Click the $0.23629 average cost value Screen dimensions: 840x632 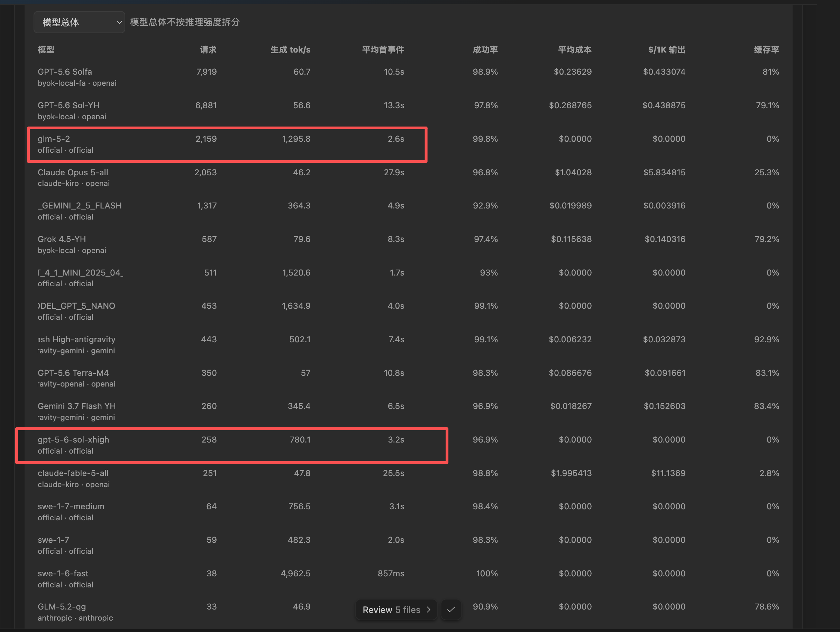point(573,72)
